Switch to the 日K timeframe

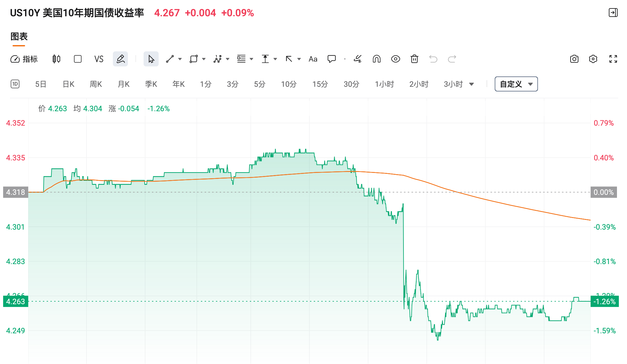tap(68, 84)
